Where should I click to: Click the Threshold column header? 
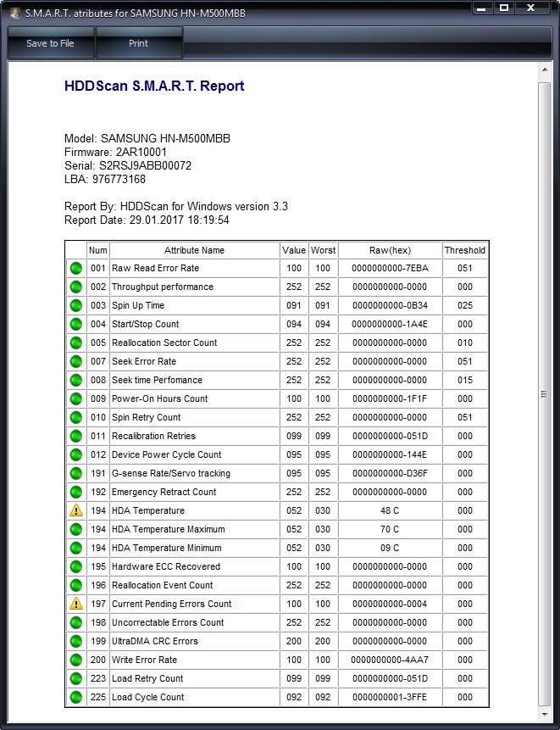464,250
